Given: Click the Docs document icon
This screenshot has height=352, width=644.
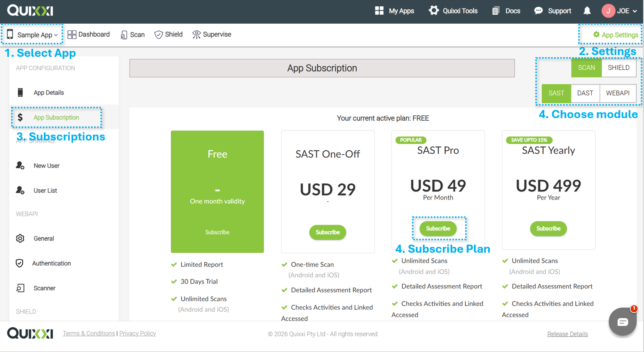Looking at the screenshot, I should 496,11.
